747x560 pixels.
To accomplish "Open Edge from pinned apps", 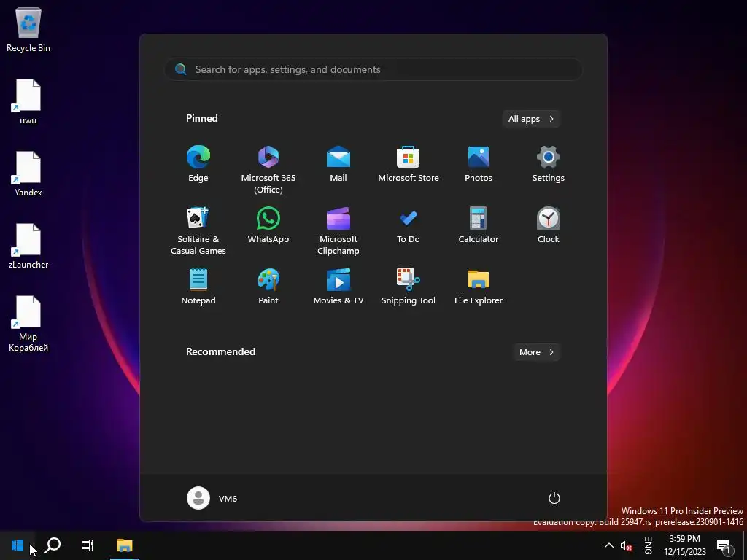I will [x=198, y=164].
